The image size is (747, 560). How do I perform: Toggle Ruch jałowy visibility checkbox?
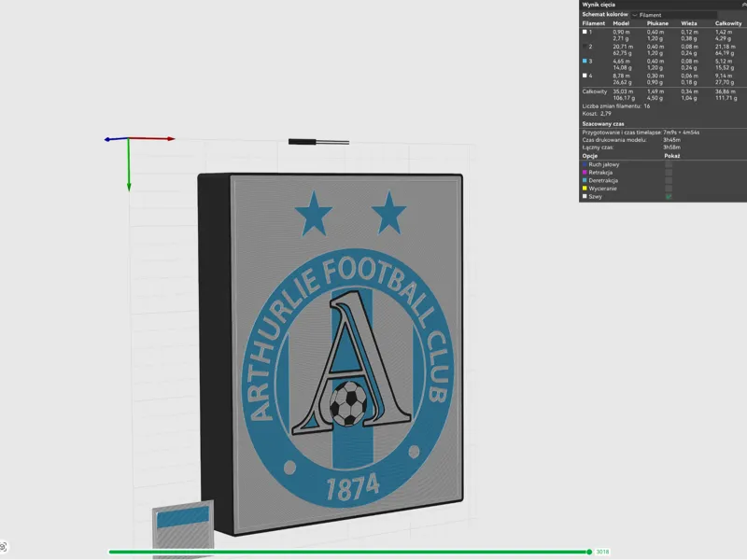pyautogui.click(x=669, y=164)
